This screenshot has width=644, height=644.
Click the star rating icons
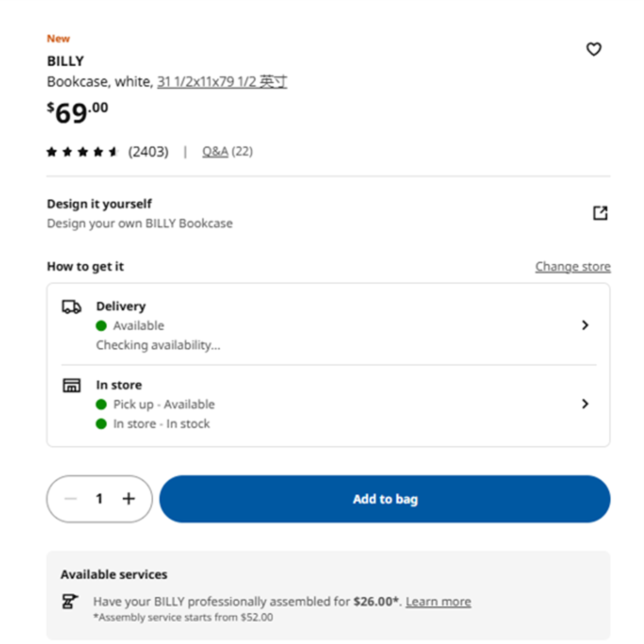click(x=83, y=152)
